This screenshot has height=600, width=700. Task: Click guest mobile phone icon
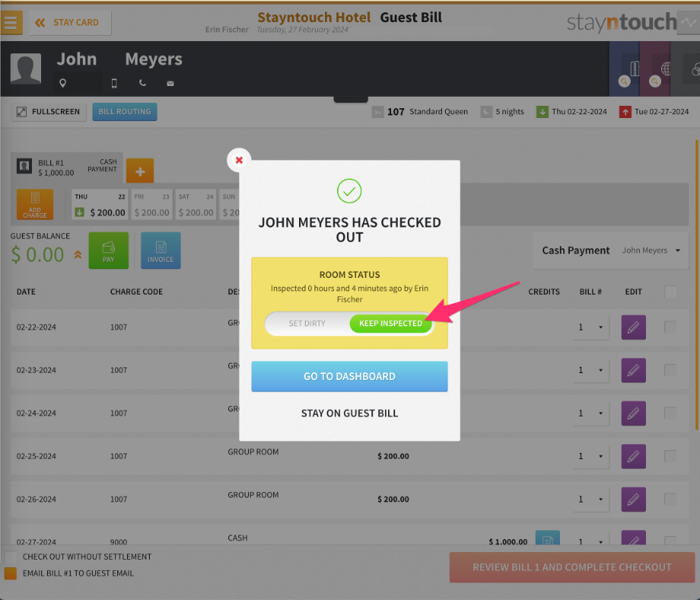click(114, 83)
